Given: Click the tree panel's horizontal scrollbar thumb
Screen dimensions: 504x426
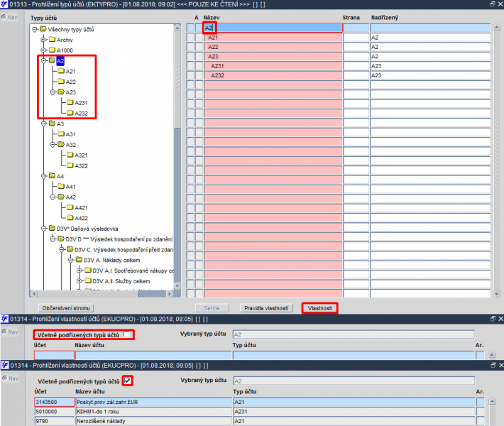Looking at the screenshot, I should tap(87, 294).
